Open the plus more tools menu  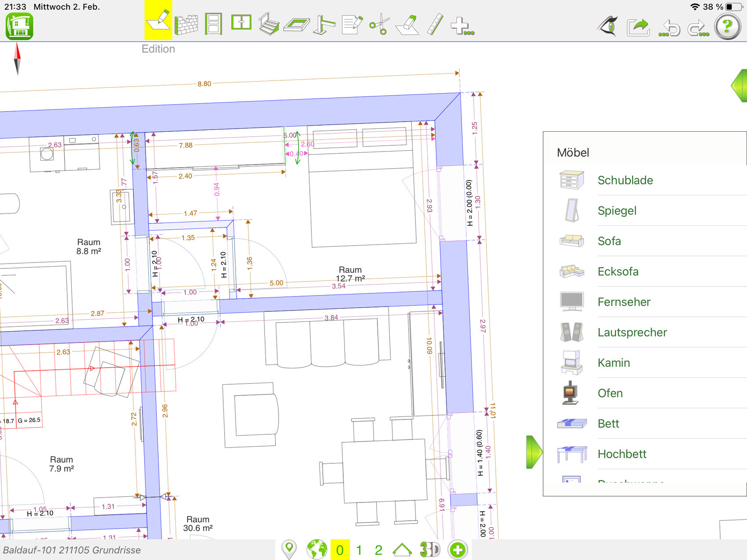(462, 25)
